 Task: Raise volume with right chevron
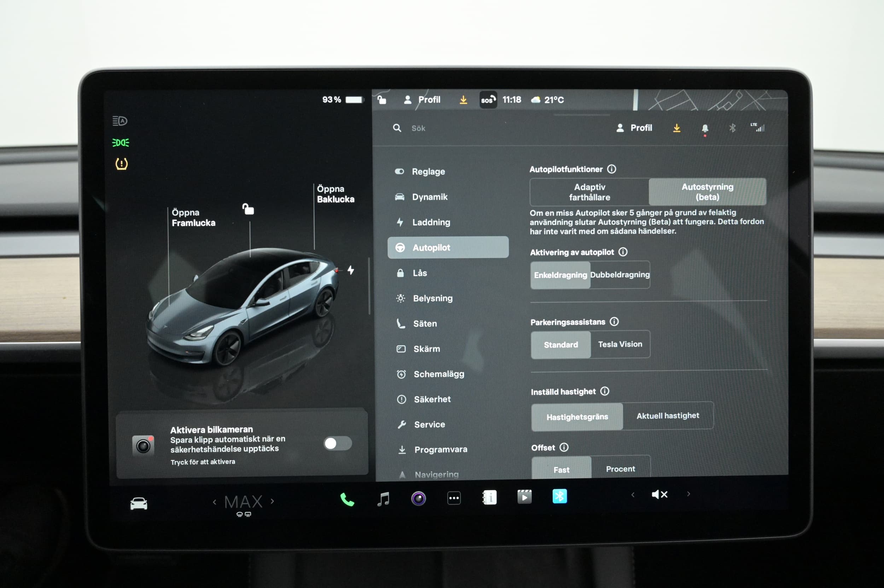tap(688, 494)
